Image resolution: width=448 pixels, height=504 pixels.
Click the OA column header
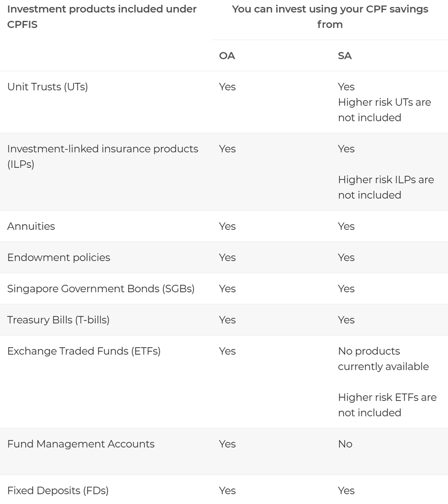pyautogui.click(x=227, y=56)
